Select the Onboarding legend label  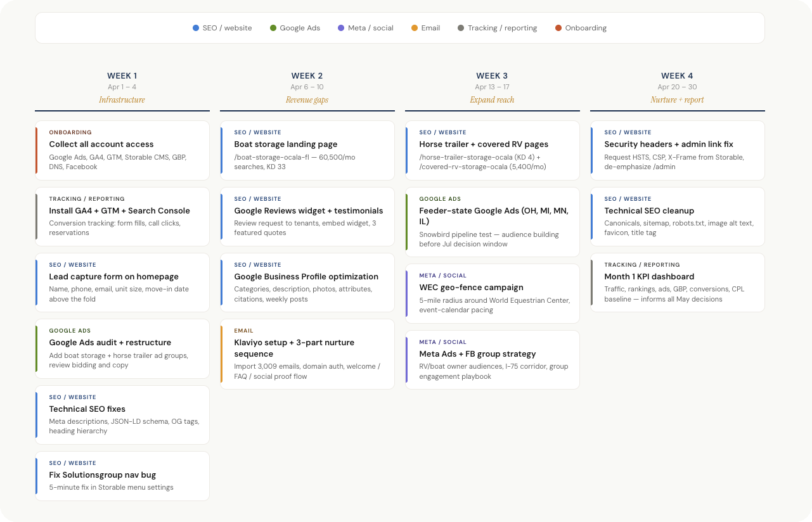(x=586, y=28)
